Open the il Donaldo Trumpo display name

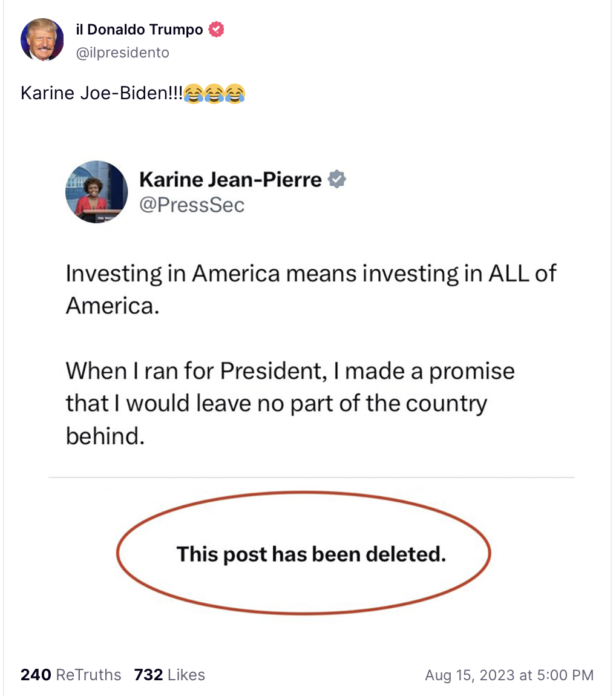[x=139, y=29]
